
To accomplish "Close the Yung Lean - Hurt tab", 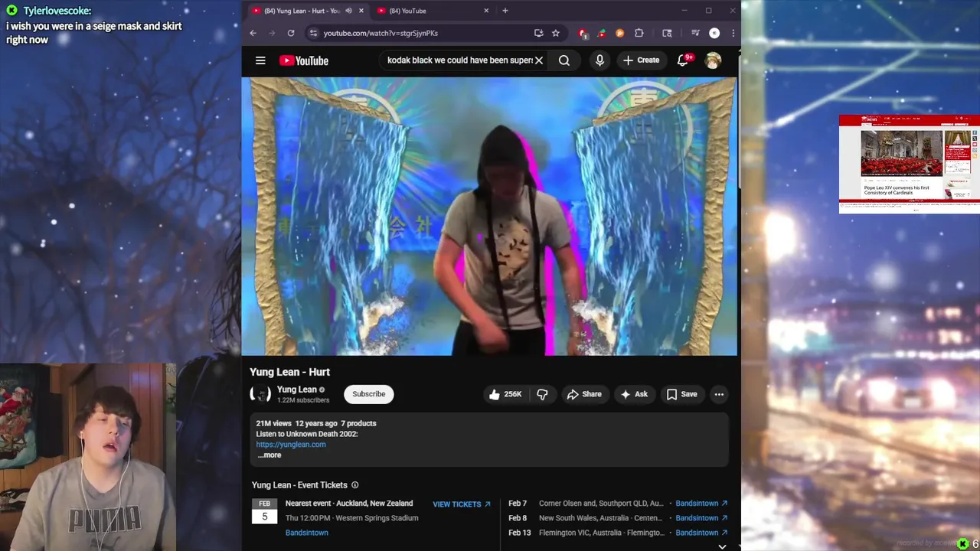I will pyautogui.click(x=361, y=11).
